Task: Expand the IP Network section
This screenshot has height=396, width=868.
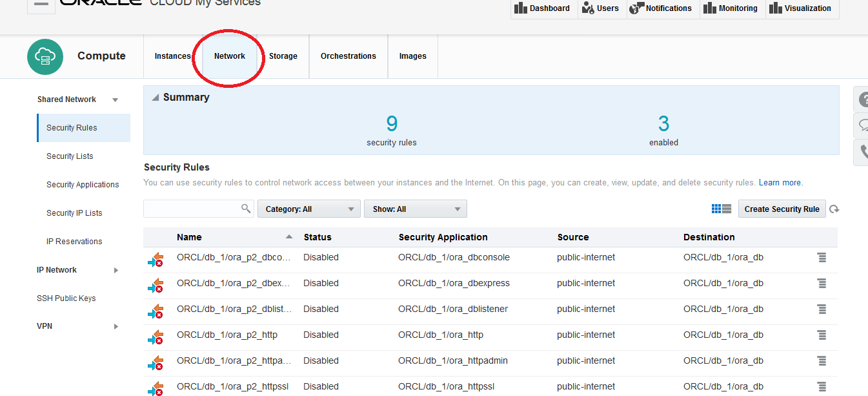Action: pyautogui.click(x=116, y=270)
